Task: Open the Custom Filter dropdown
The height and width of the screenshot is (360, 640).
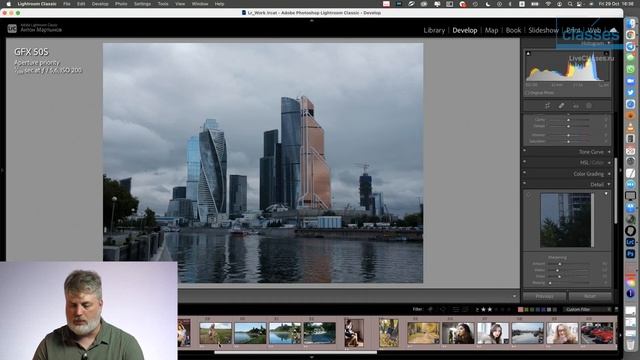Action: point(586,309)
